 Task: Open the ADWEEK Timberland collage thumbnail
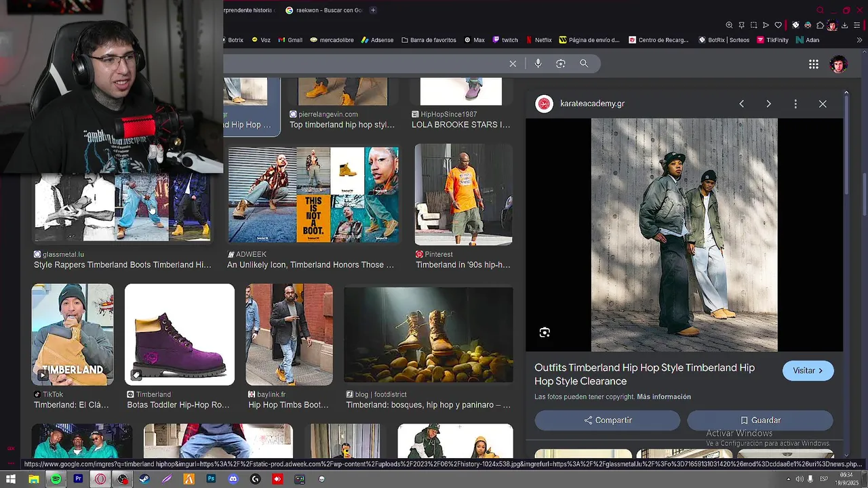(313, 195)
